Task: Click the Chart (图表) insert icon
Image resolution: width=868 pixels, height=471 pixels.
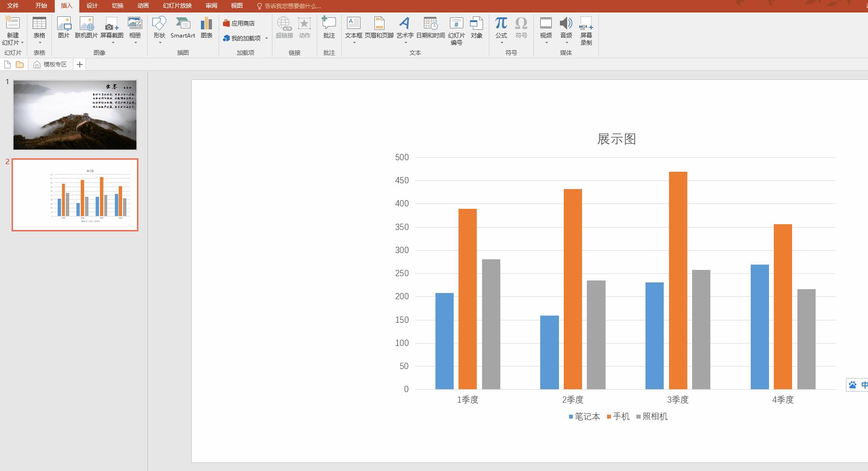Action: (x=206, y=28)
